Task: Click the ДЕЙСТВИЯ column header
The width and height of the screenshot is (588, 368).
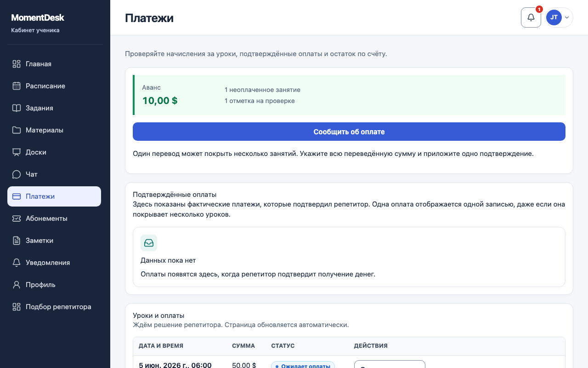Action: 371,346
